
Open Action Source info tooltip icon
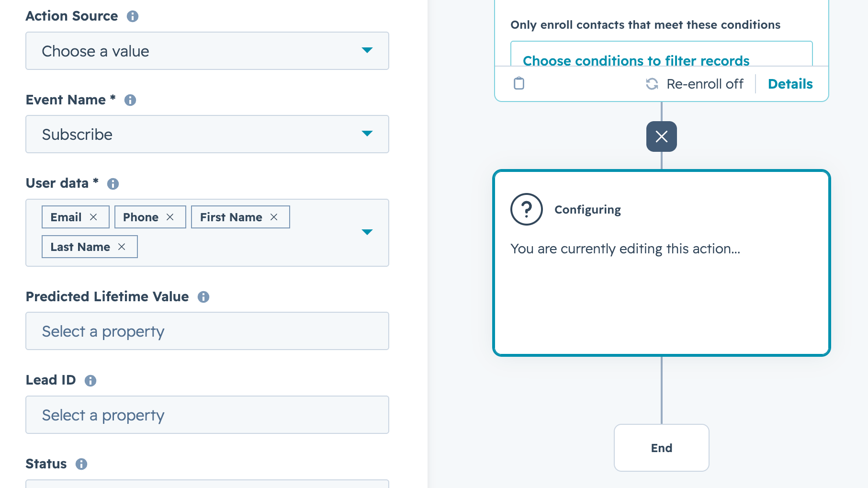pos(133,16)
